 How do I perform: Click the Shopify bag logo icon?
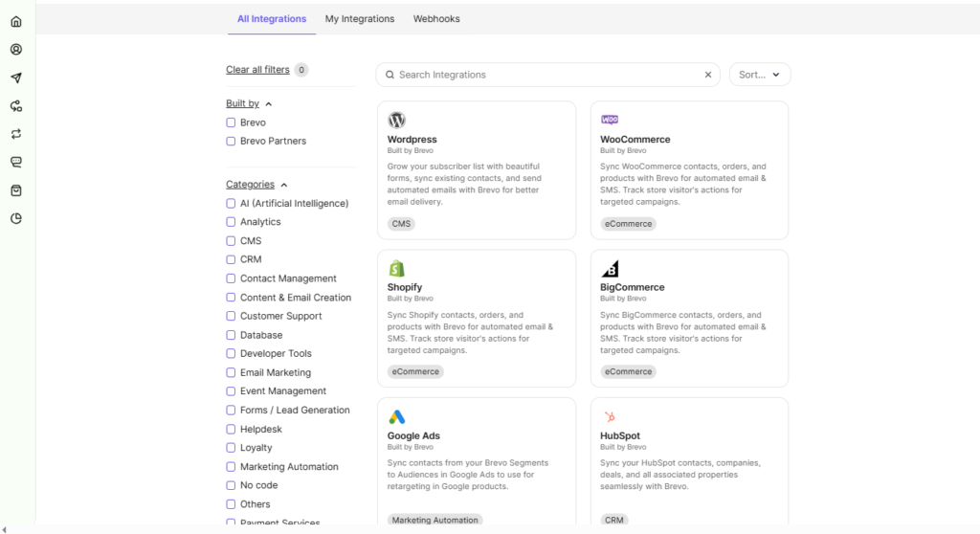(x=396, y=268)
